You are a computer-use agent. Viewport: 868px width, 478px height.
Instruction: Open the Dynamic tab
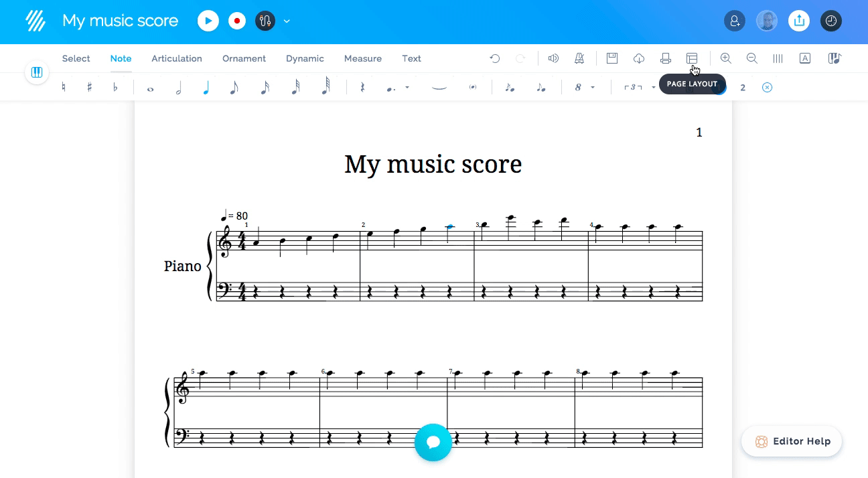click(305, 59)
